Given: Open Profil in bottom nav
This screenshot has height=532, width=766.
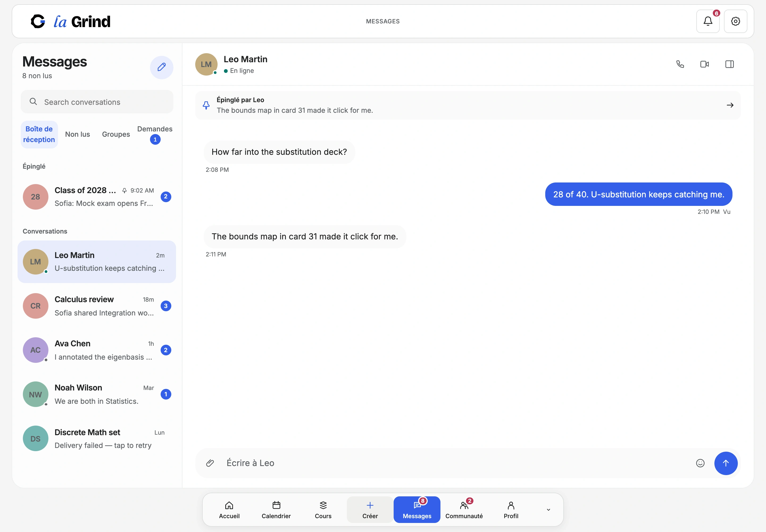Looking at the screenshot, I should [x=511, y=510].
